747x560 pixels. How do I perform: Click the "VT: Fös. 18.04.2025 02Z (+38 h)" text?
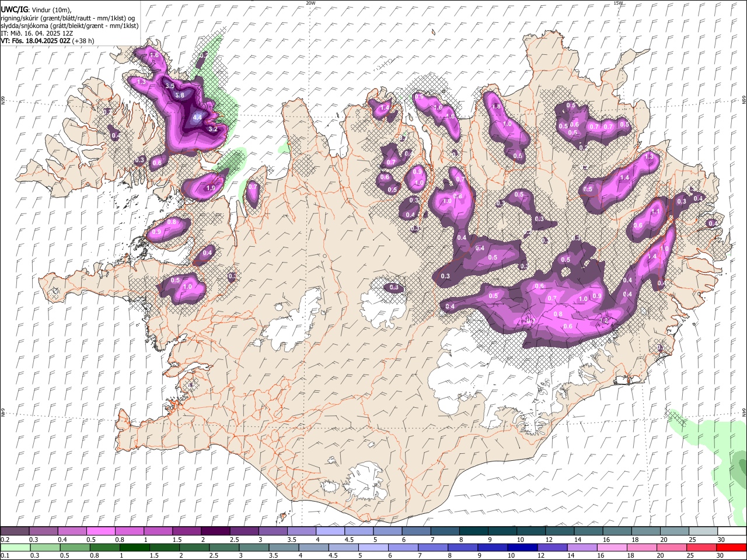pos(47,41)
